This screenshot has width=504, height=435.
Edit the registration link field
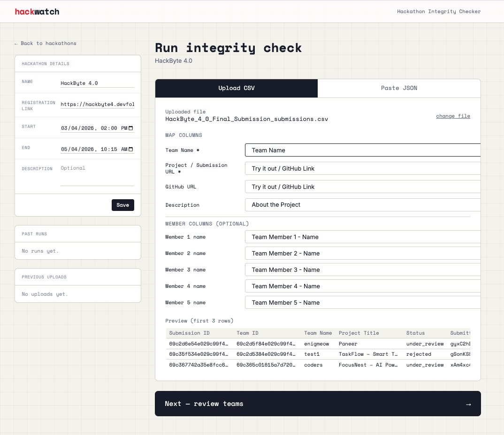(97, 105)
